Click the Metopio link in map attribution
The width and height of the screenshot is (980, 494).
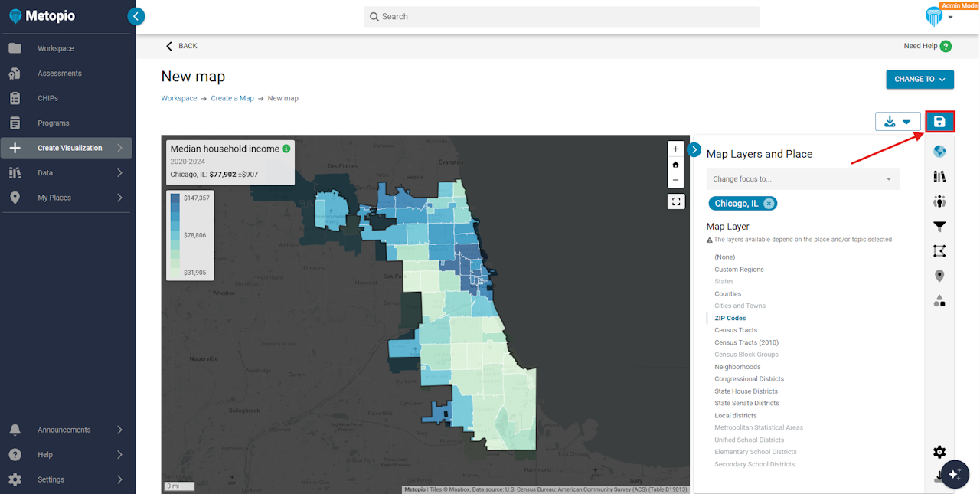pyautogui.click(x=415, y=489)
